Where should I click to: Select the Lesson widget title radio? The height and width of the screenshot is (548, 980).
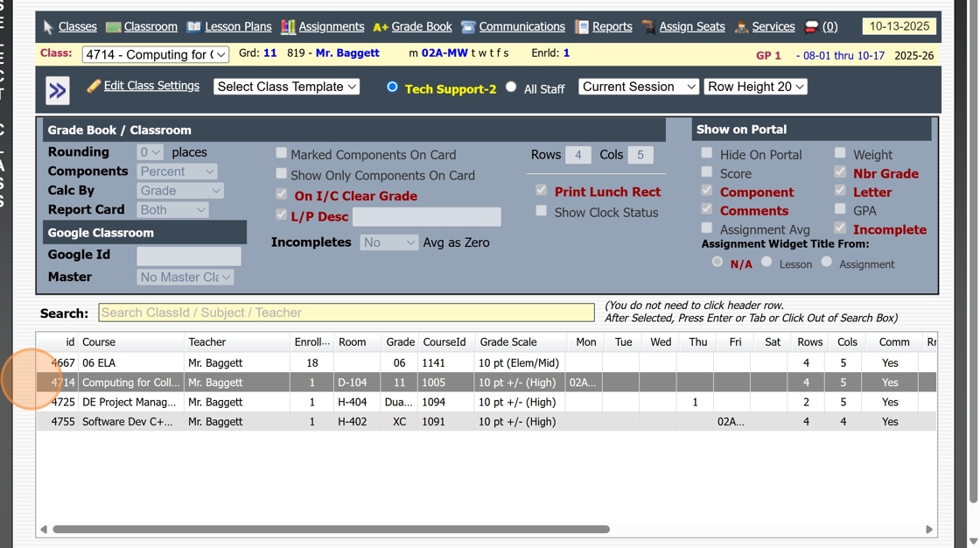(766, 262)
